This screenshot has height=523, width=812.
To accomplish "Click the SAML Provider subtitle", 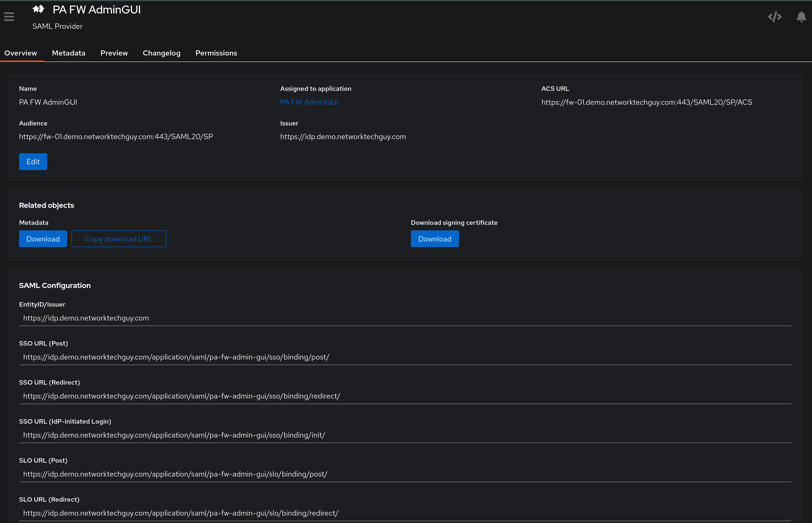I will click(x=57, y=26).
